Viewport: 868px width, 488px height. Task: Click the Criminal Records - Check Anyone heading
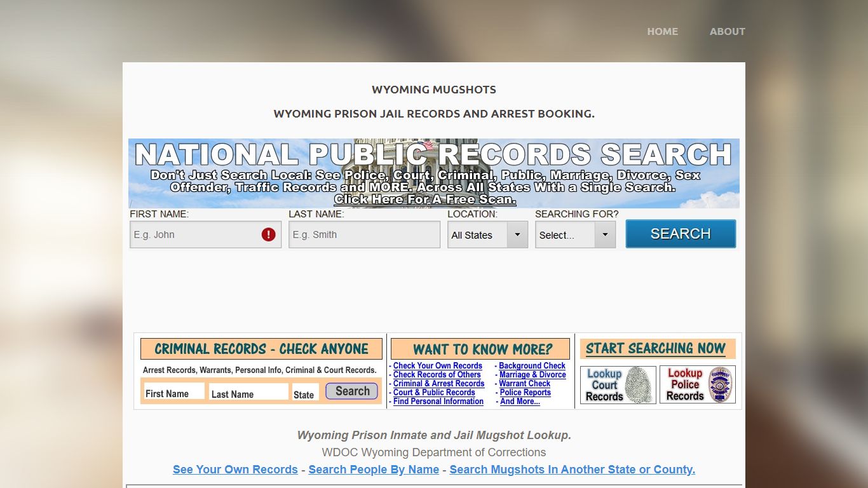click(x=261, y=349)
